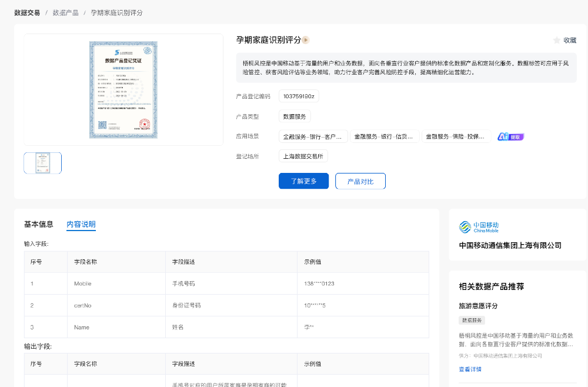Click the 金融服务-保险-投保 scenario tag
588x387 pixels.
[x=456, y=136]
